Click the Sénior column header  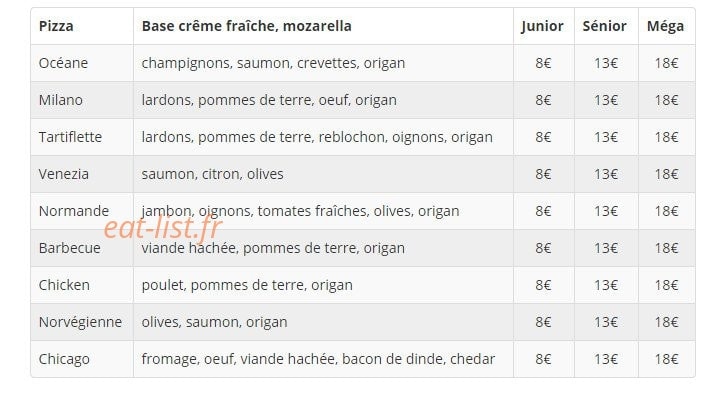coord(604,26)
